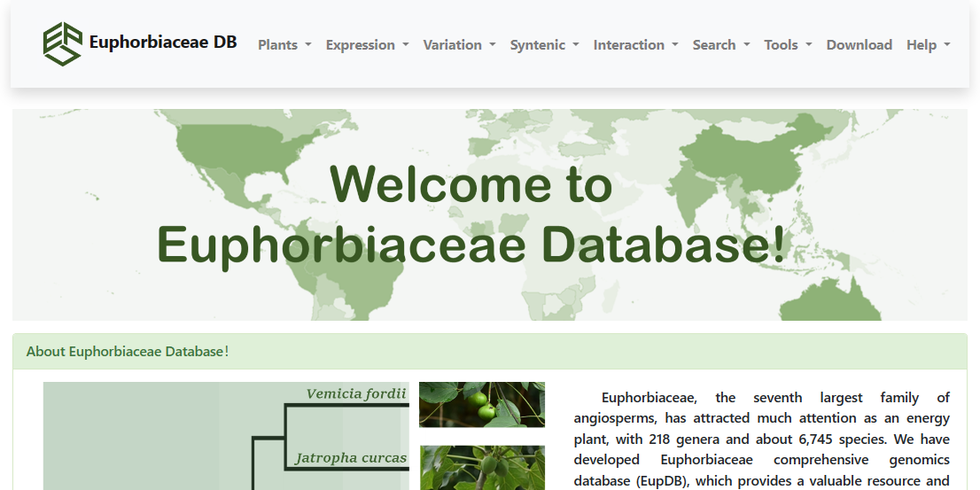
Task: Go to the Download page
Action: (859, 45)
